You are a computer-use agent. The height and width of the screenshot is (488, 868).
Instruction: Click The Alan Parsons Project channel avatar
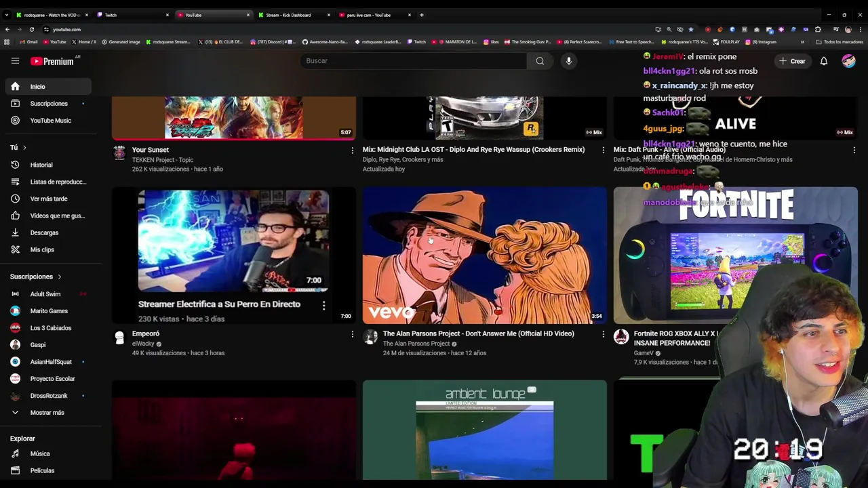(x=370, y=337)
